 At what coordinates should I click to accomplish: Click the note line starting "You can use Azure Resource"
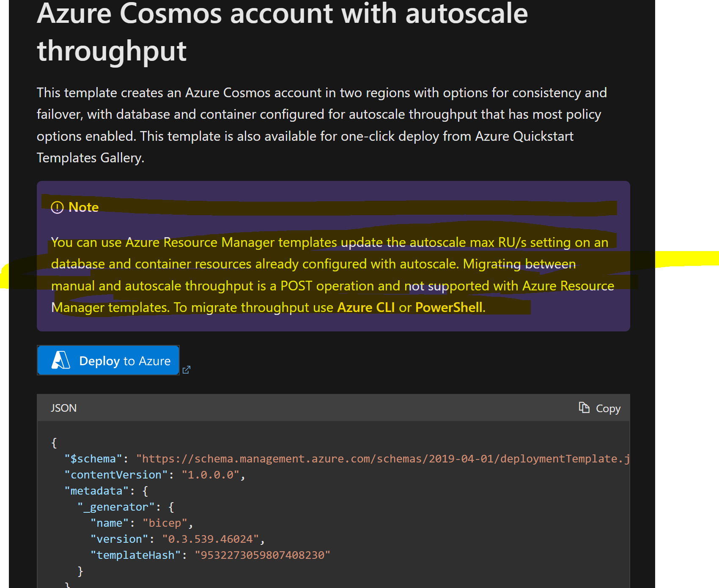coord(329,242)
